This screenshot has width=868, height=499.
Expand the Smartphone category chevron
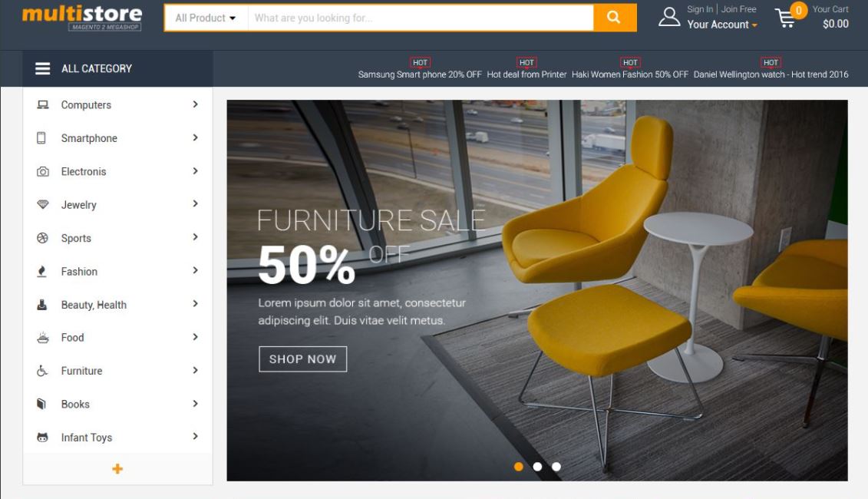pos(196,137)
